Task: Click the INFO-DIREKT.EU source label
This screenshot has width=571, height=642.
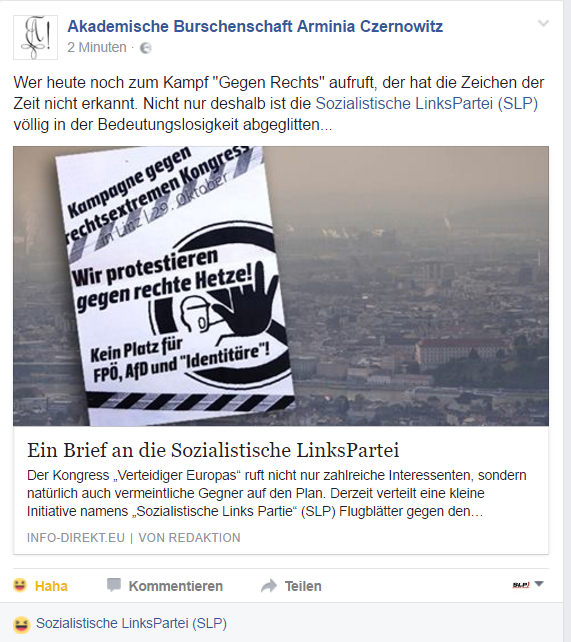Action: (x=76, y=538)
